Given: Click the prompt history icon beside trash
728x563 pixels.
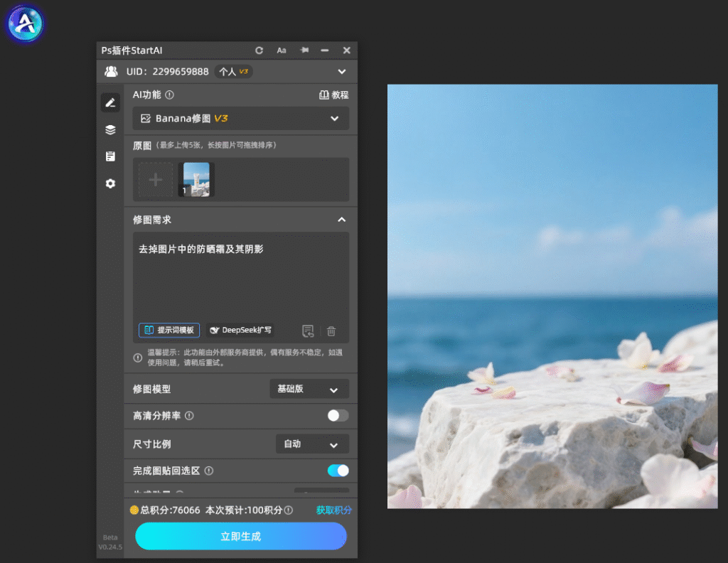Looking at the screenshot, I should pos(308,331).
